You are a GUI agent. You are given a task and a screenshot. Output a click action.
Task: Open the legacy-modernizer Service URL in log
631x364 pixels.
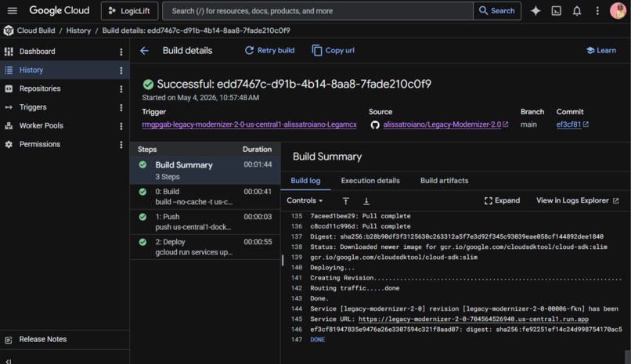pos(473,319)
